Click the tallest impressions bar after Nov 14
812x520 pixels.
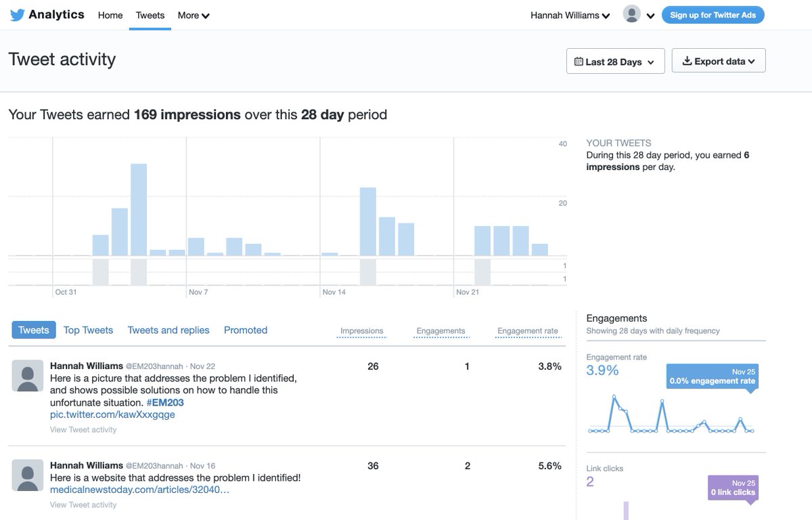coord(367,221)
